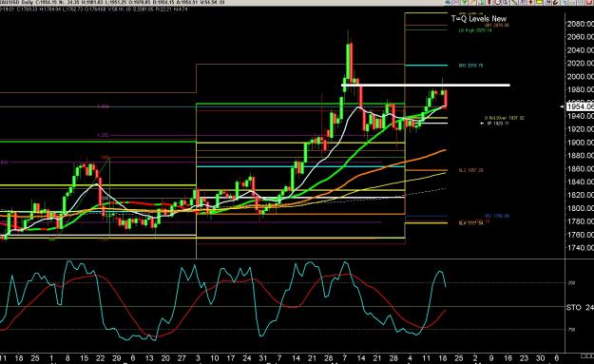
Task: Click the 1980.00 price axis label
Action: 580,89
